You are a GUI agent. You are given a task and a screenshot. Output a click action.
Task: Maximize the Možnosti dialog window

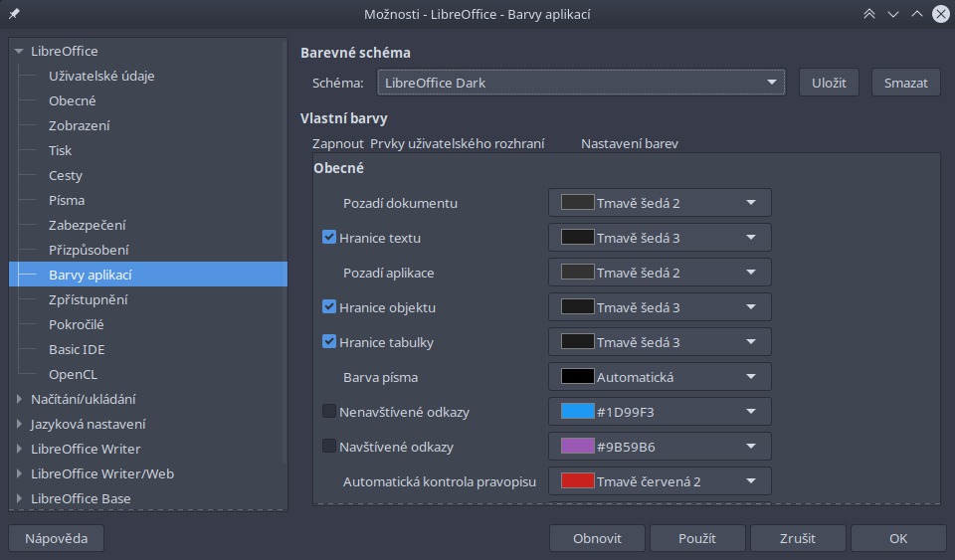(916, 14)
